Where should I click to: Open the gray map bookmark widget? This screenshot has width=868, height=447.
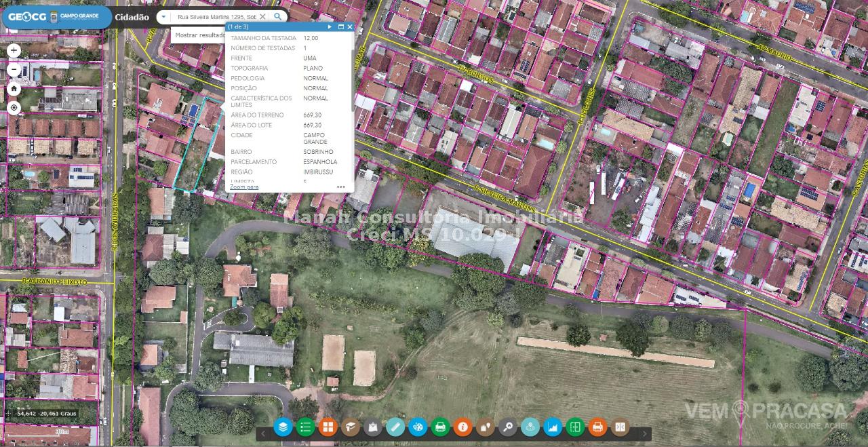pyautogui.click(x=373, y=427)
